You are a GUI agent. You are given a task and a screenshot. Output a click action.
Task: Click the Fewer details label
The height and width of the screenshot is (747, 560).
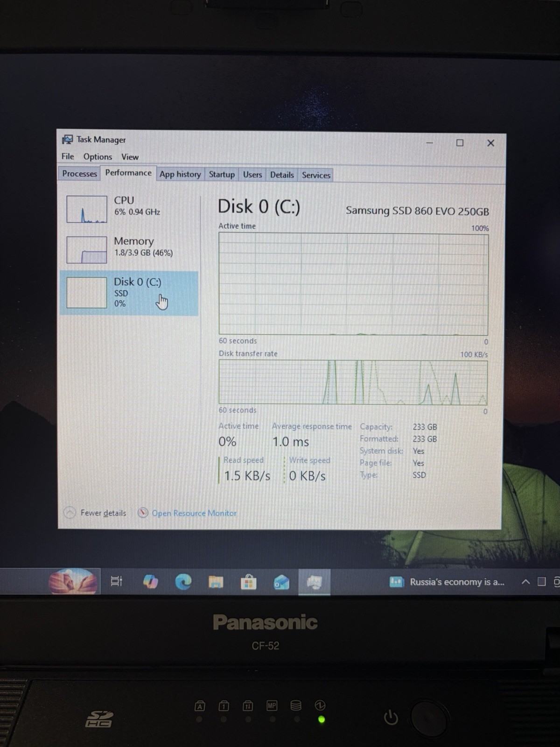tap(103, 513)
